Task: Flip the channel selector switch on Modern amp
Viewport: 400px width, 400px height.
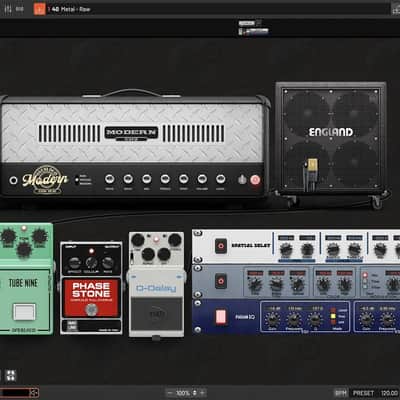Action: point(77,180)
